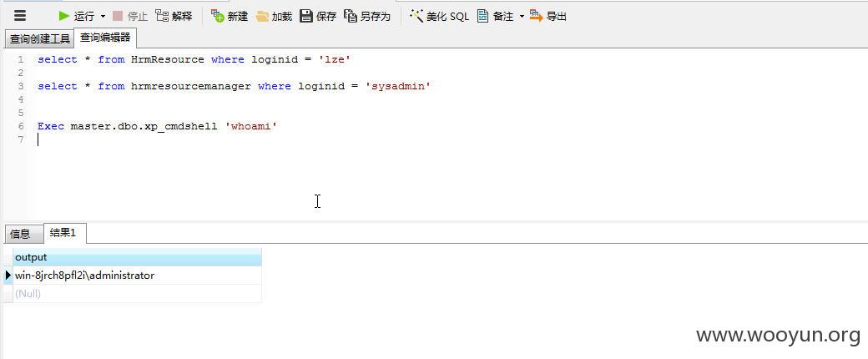The height and width of the screenshot is (359, 868).
Task: Create a new query with 新建
Action: pyautogui.click(x=230, y=16)
